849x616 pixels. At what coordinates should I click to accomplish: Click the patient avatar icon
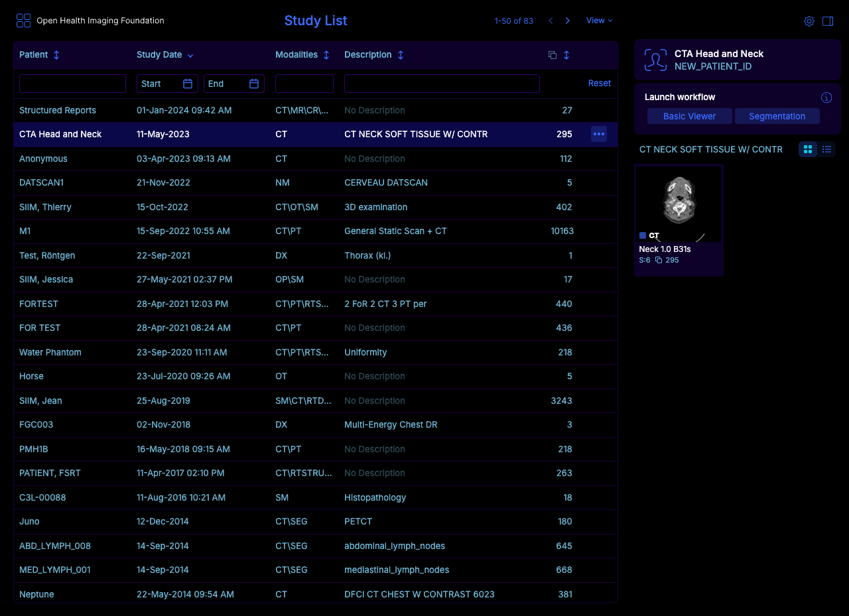pos(656,60)
